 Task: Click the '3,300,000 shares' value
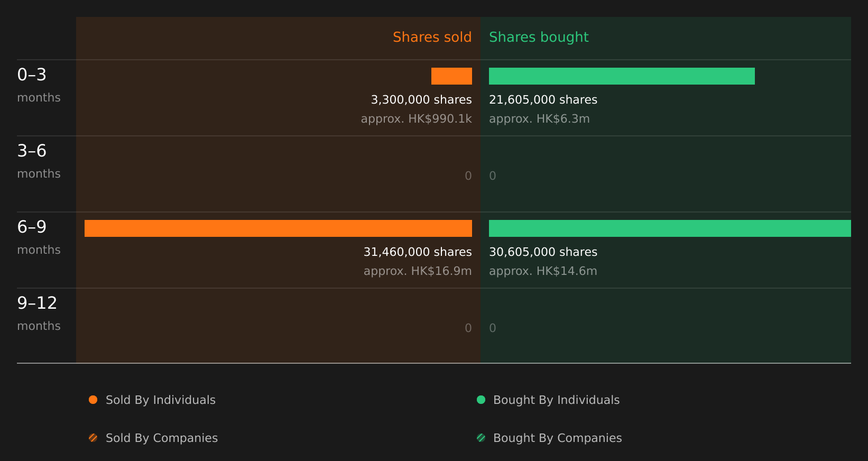coord(421,100)
